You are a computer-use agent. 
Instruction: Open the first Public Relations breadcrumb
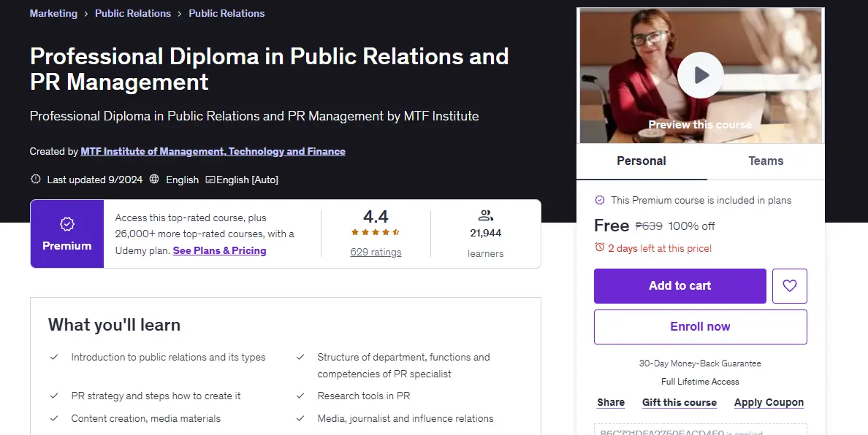[x=133, y=13]
